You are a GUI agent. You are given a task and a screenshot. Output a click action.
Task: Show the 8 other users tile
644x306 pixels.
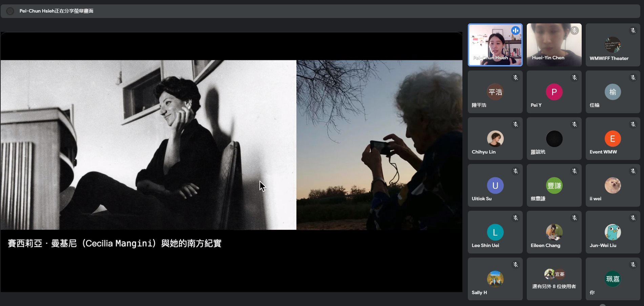[554, 279]
